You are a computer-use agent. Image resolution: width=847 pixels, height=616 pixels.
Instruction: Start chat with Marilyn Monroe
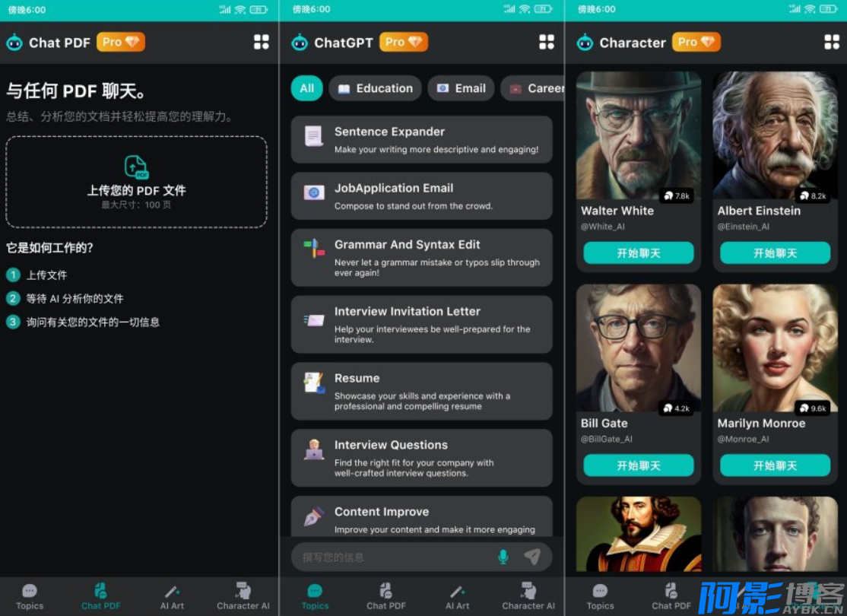[x=775, y=465]
